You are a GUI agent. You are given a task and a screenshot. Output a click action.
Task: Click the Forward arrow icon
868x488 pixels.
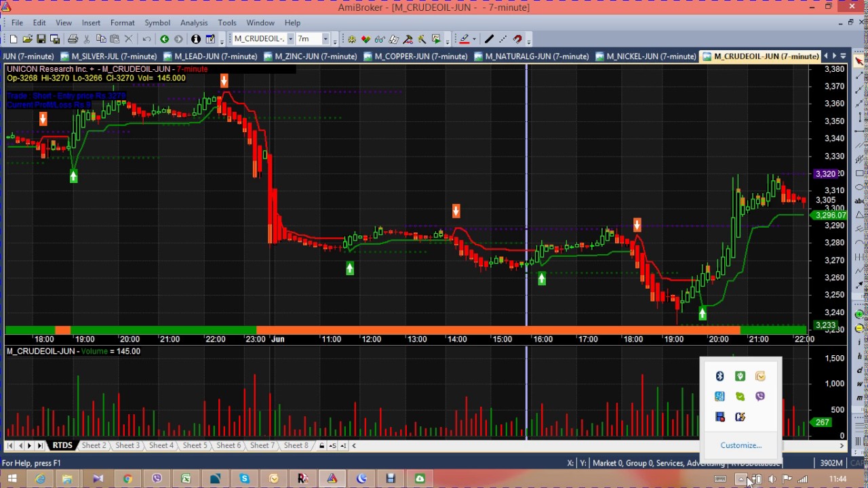click(x=178, y=39)
